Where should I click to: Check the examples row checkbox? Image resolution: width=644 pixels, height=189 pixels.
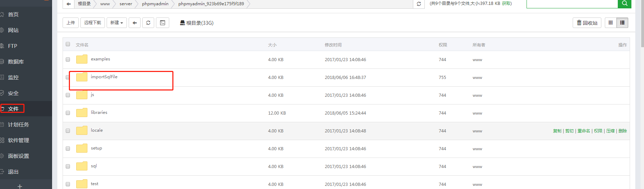pyautogui.click(x=68, y=59)
